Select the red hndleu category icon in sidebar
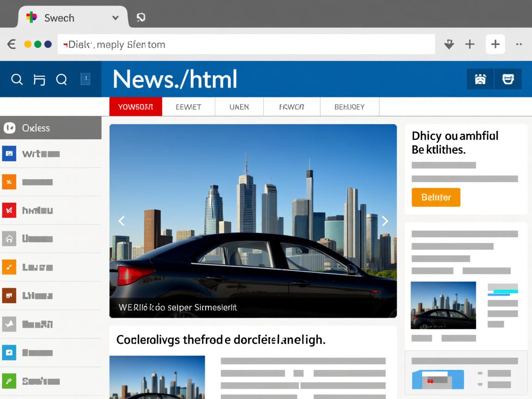This screenshot has height=399, width=532. (x=9, y=210)
